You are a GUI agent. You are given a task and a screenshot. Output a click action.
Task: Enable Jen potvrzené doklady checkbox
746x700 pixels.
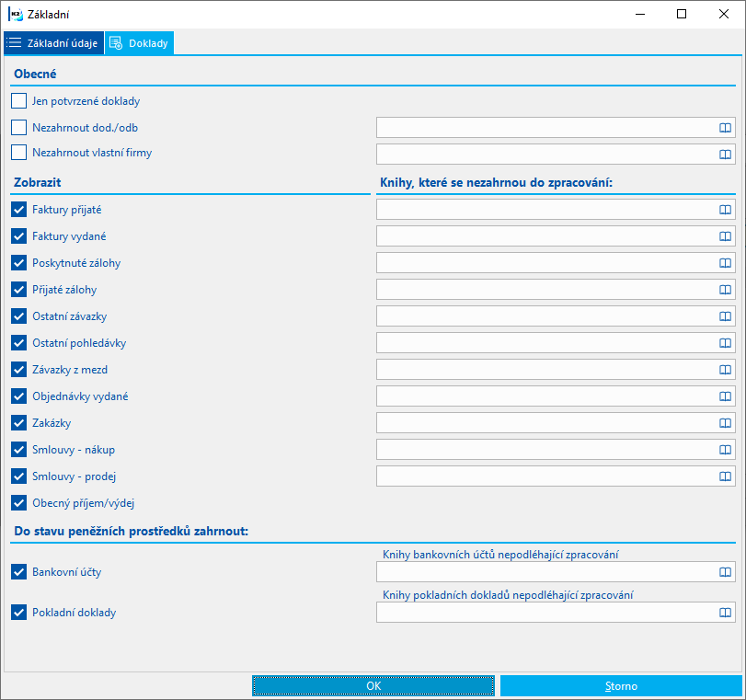(19, 101)
